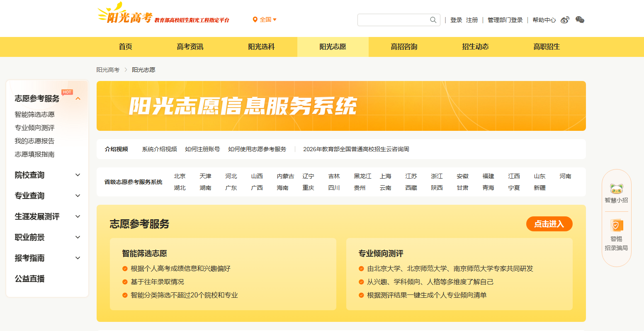Open 智能筛选志愿 in the sidebar
644x331 pixels.
pos(35,115)
